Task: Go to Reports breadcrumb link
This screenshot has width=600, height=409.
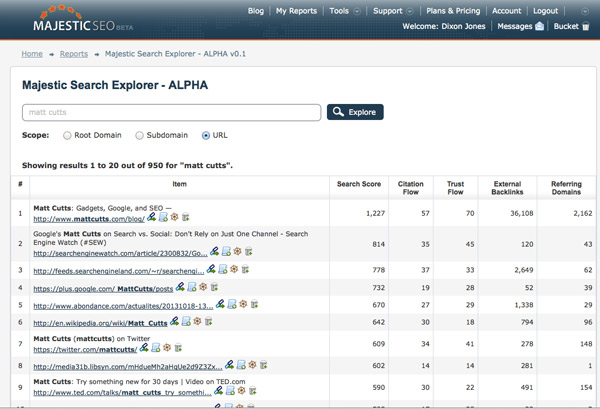Action: (74, 54)
